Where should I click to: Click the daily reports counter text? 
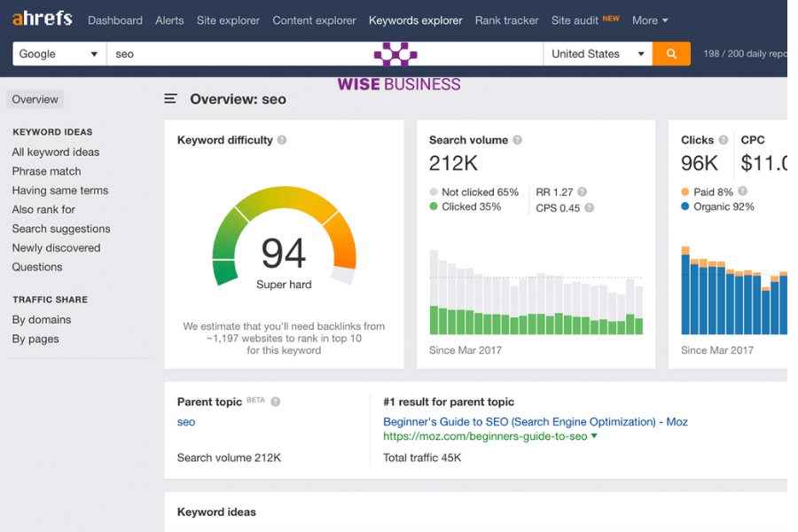coord(745,53)
